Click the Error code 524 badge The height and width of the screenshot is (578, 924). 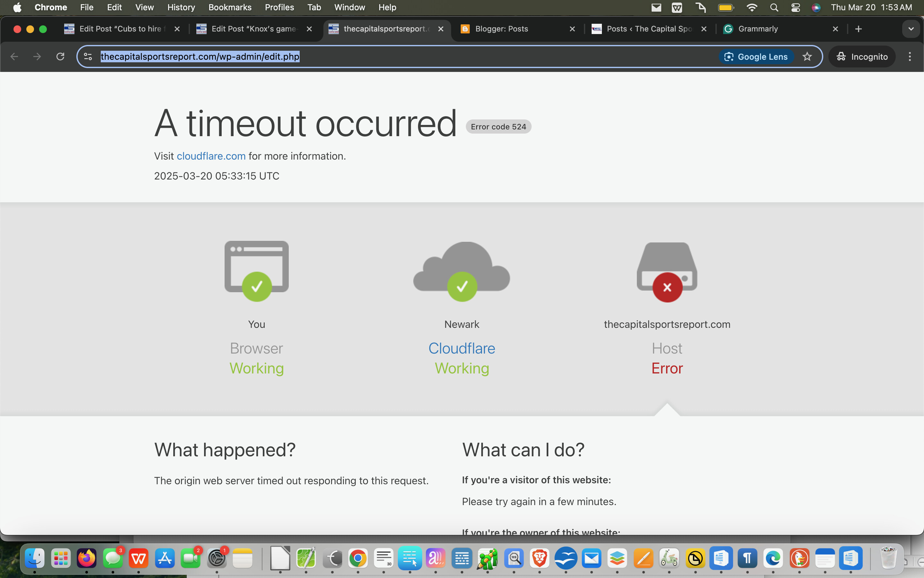498,127
